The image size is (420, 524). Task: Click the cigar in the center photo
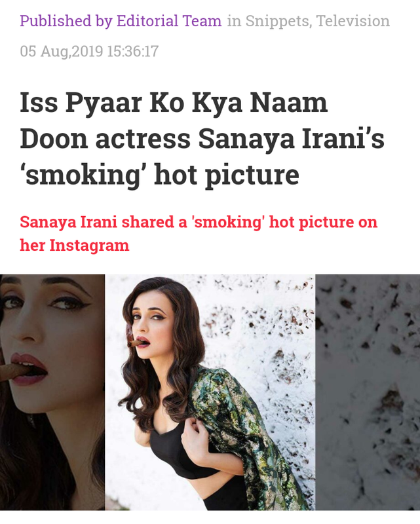[x=136, y=342]
